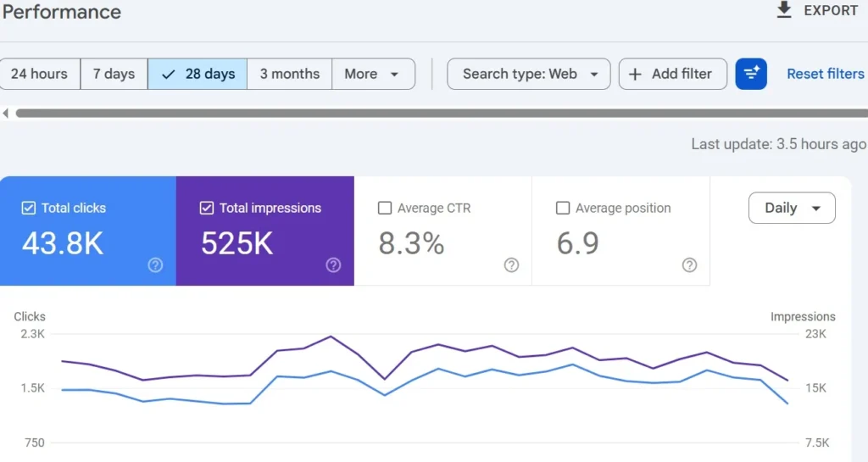Click help icon on Average position card
868x462 pixels.
point(689,265)
